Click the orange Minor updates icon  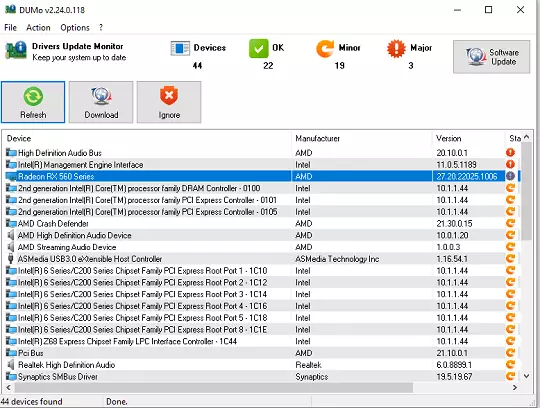click(x=325, y=48)
